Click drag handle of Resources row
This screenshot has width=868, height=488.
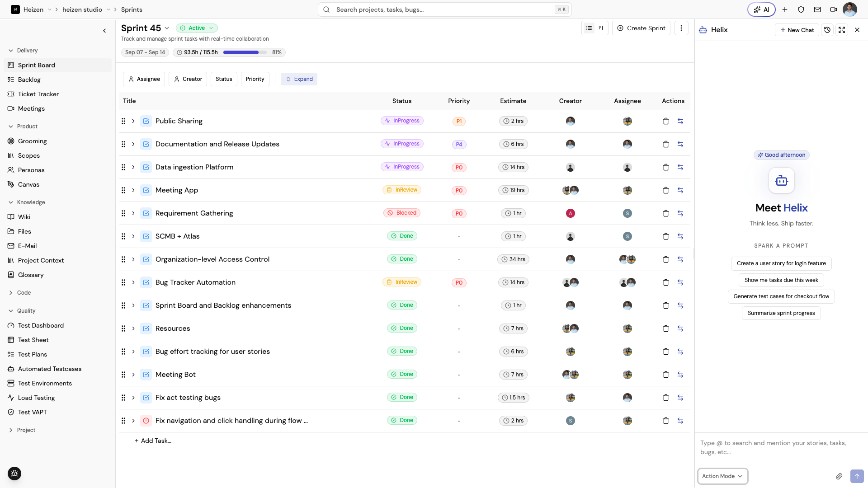[123, 328]
